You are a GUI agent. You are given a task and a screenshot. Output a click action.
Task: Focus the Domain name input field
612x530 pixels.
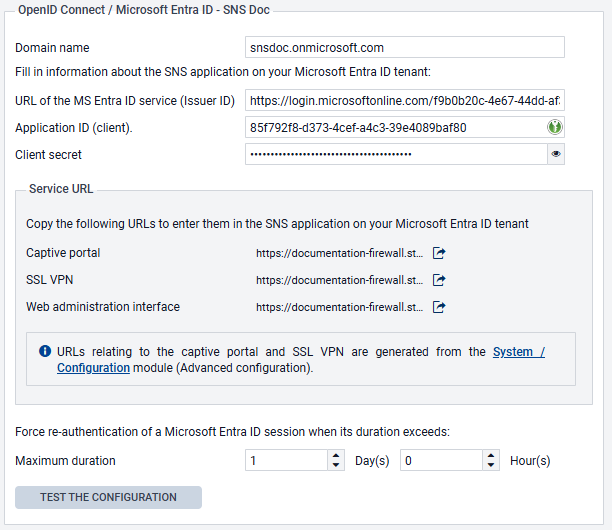405,48
